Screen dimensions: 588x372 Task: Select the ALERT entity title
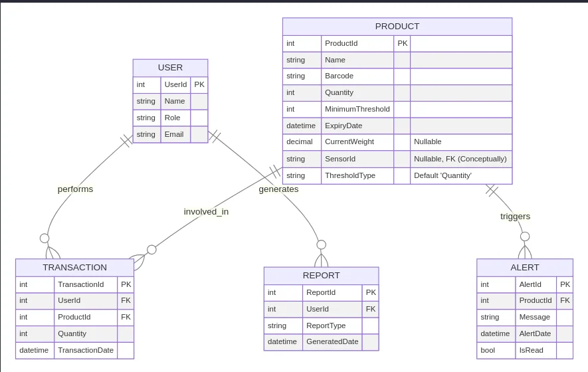click(525, 267)
